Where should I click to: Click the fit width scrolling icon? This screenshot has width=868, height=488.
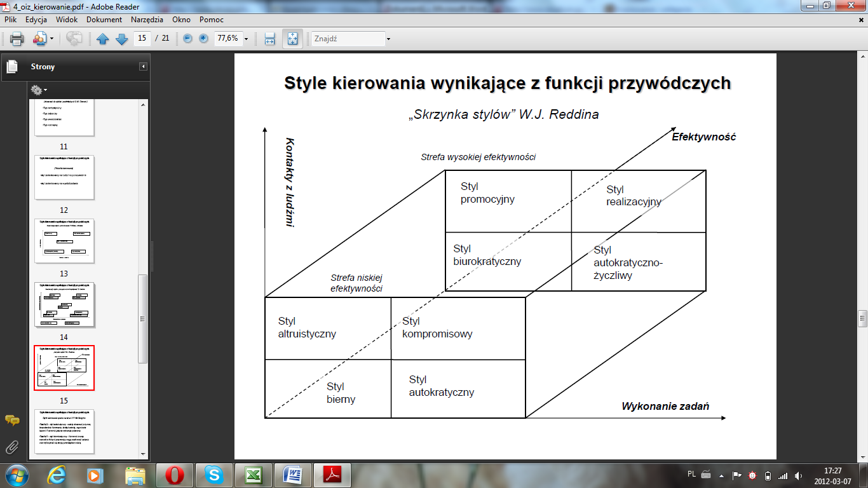pos(269,39)
